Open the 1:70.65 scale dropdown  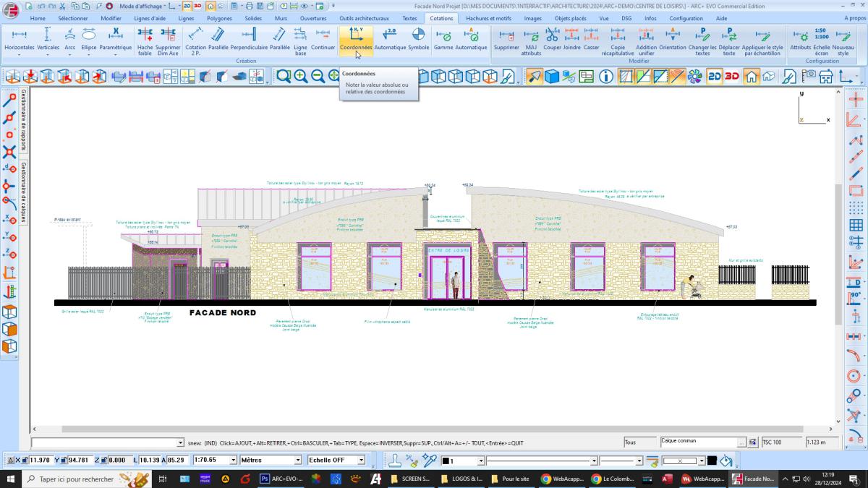(233, 460)
